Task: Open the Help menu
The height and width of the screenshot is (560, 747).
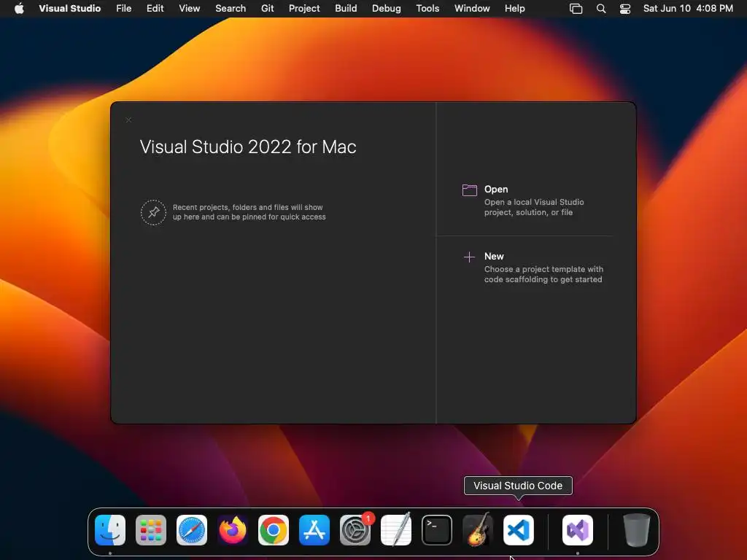Action: coord(514,8)
